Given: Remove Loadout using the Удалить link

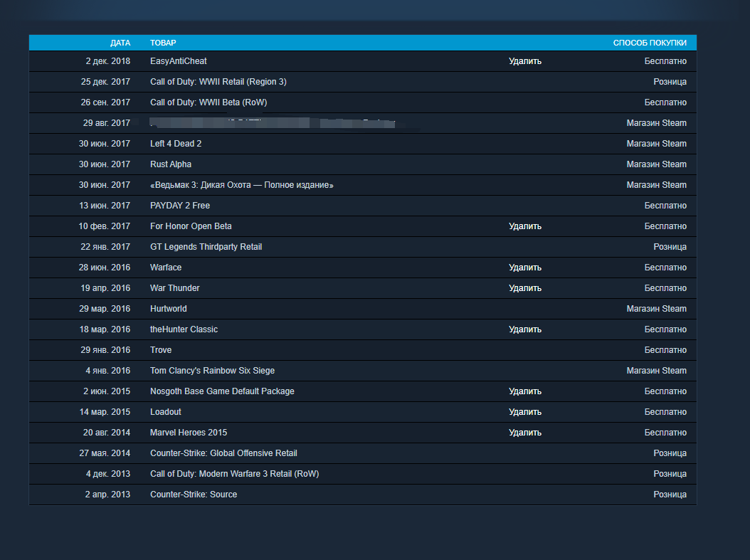Looking at the screenshot, I should pos(524,412).
